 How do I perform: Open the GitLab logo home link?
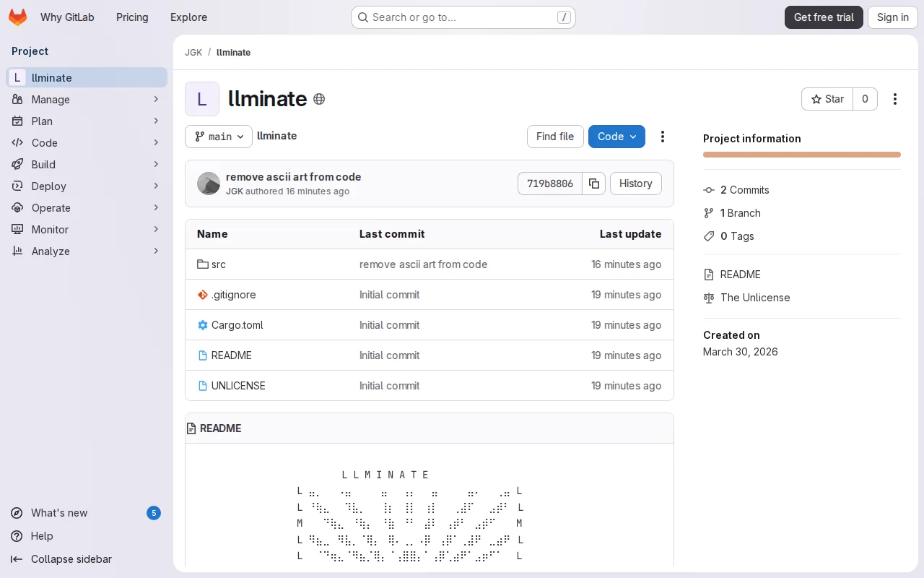[17, 17]
